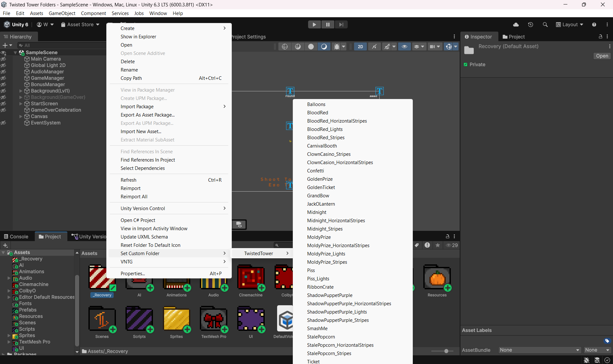The width and height of the screenshot is (613, 364).
Task: Open the Undo History icon
Action: (531, 25)
